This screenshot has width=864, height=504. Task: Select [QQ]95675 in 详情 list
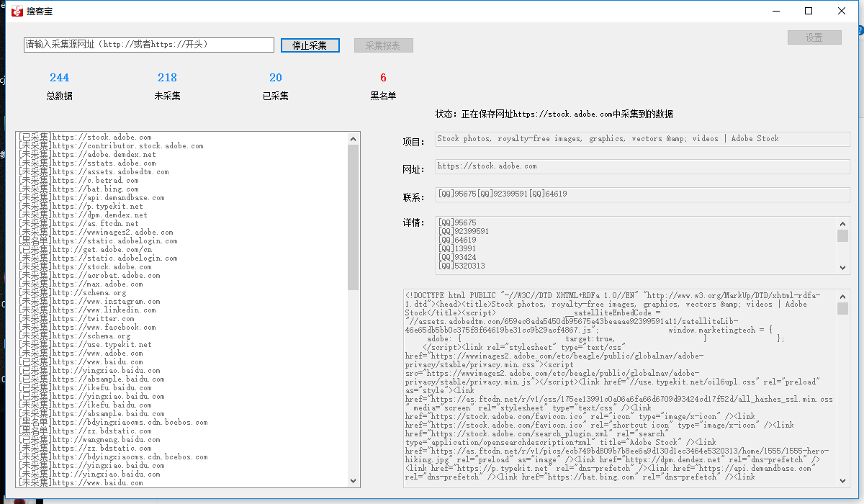pos(456,223)
